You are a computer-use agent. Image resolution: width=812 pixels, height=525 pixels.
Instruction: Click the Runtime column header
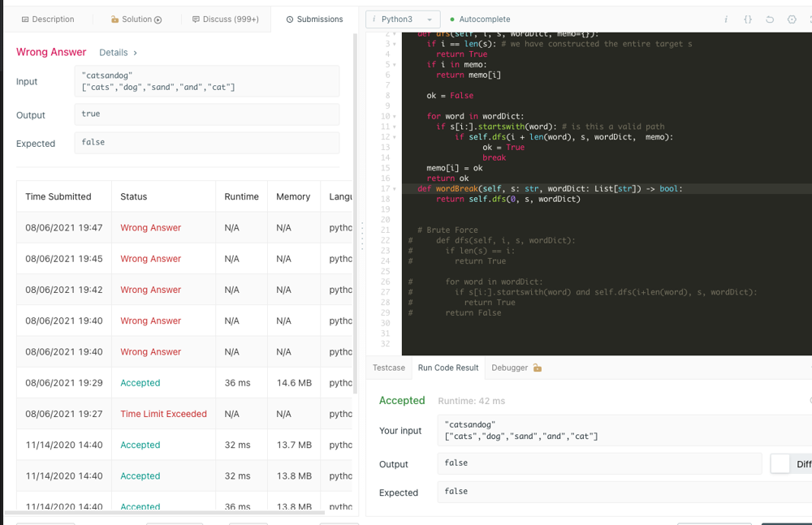point(241,196)
